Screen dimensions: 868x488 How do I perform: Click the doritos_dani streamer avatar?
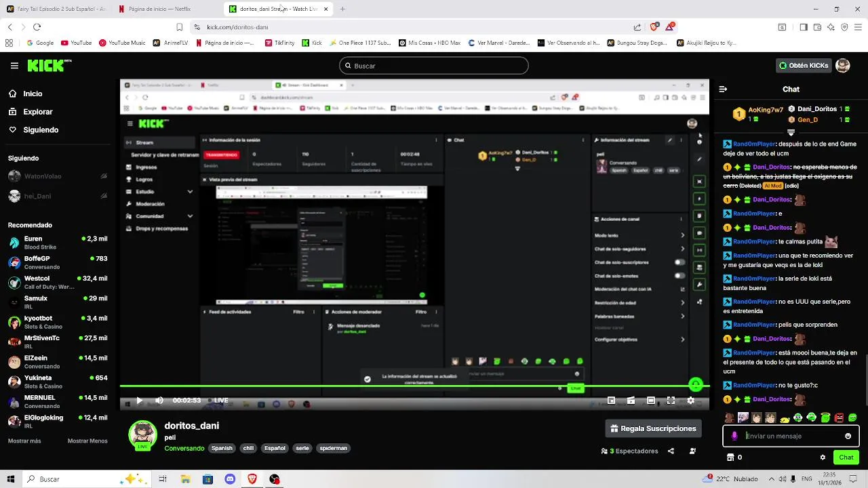[x=142, y=435]
